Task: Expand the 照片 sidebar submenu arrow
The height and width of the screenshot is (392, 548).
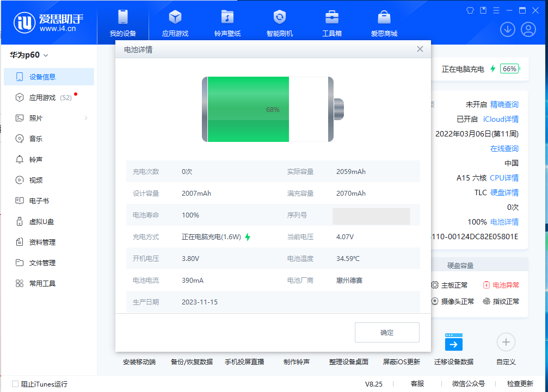Action: pos(86,118)
